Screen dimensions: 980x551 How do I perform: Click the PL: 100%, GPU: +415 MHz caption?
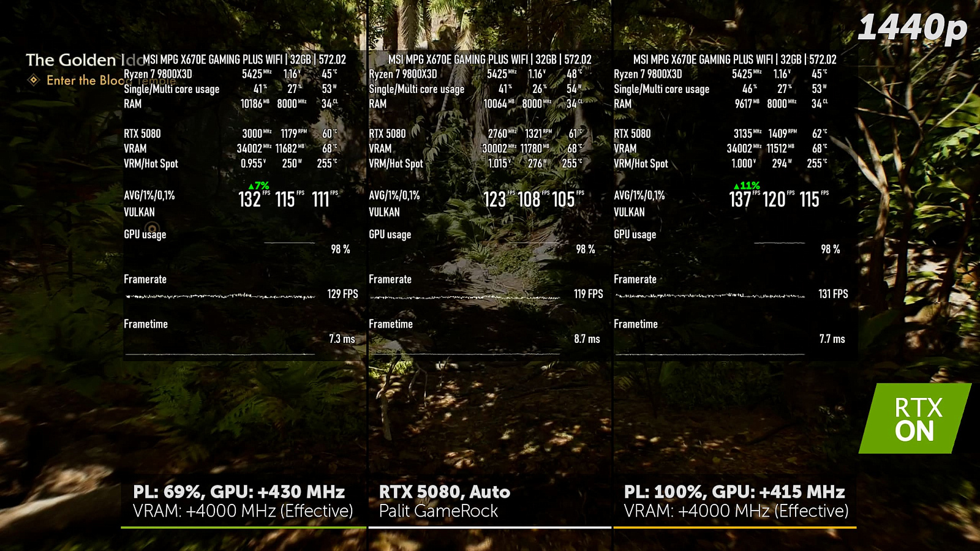pyautogui.click(x=734, y=492)
